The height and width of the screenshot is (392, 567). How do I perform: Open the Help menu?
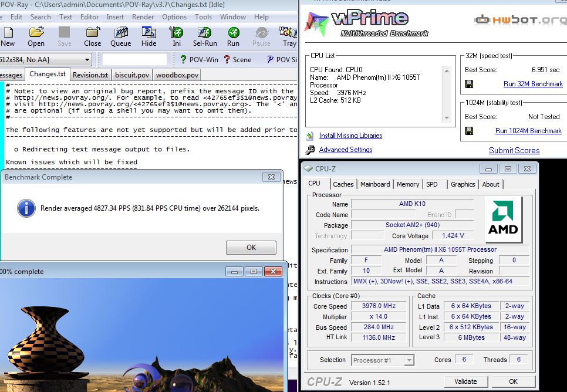click(261, 17)
